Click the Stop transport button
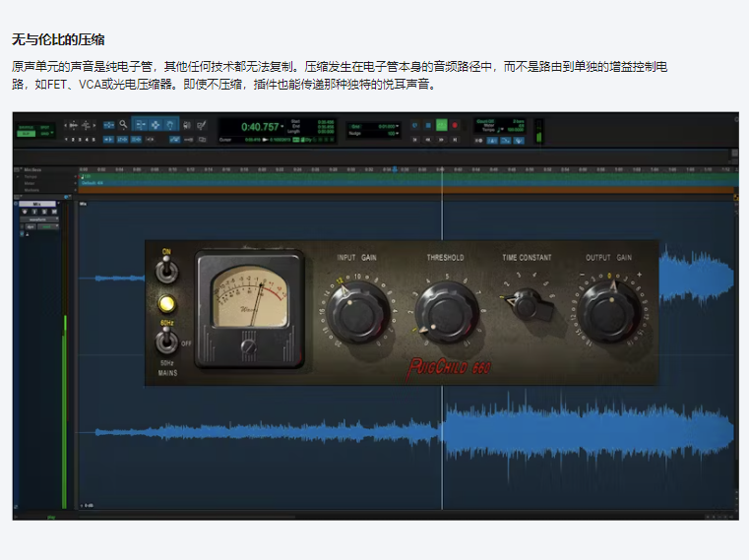The width and height of the screenshot is (749, 560). point(428,125)
